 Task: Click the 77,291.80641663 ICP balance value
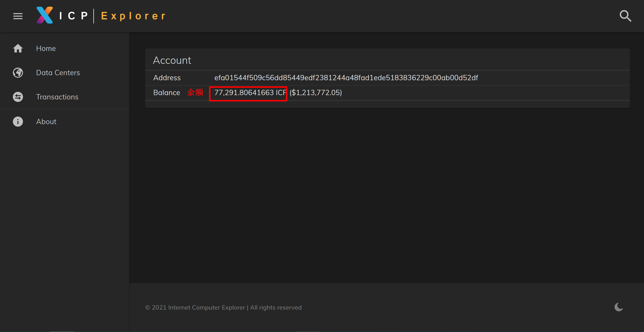(250, 93)
